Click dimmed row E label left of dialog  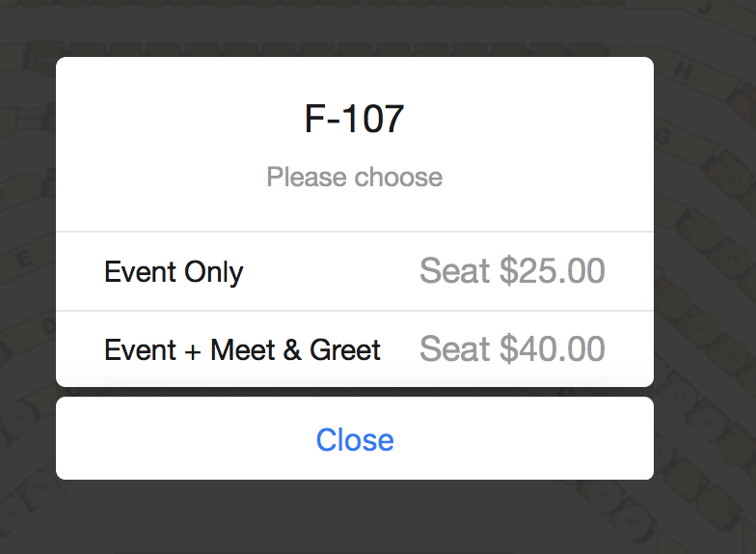pos(25,259)
